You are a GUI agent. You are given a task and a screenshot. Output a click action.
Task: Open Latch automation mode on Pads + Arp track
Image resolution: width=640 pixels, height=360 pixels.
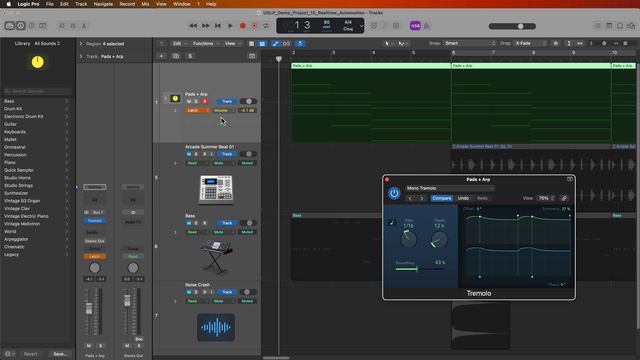197,110
